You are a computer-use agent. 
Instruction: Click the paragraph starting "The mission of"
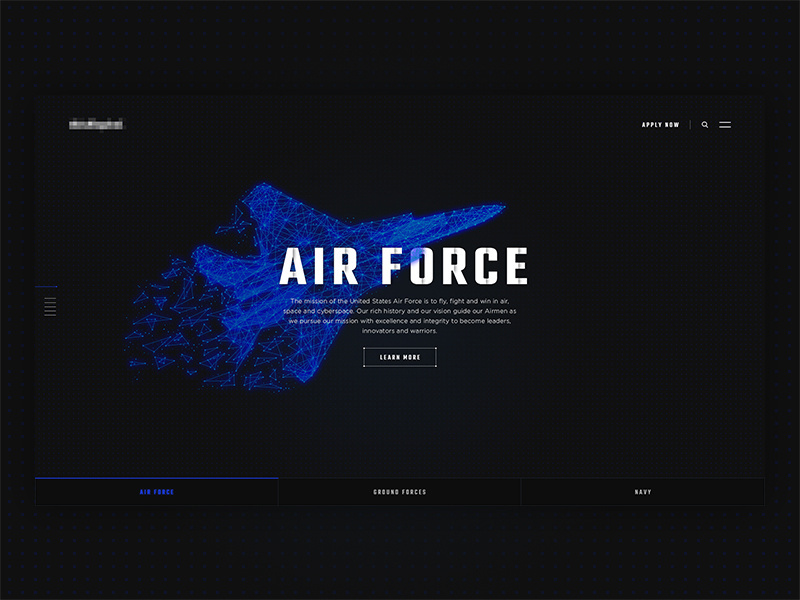[400, 316]
